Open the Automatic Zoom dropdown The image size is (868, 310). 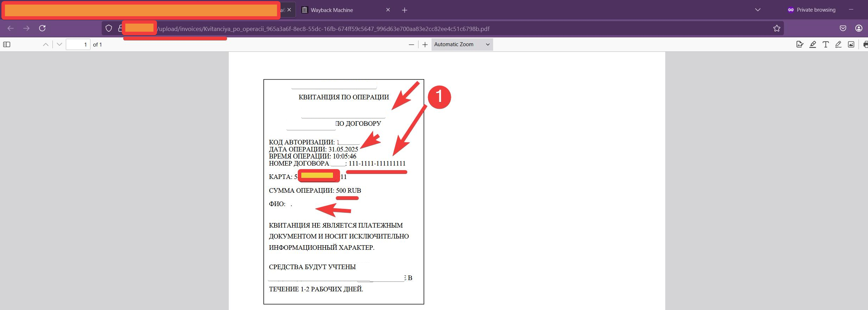pos(462,44)
